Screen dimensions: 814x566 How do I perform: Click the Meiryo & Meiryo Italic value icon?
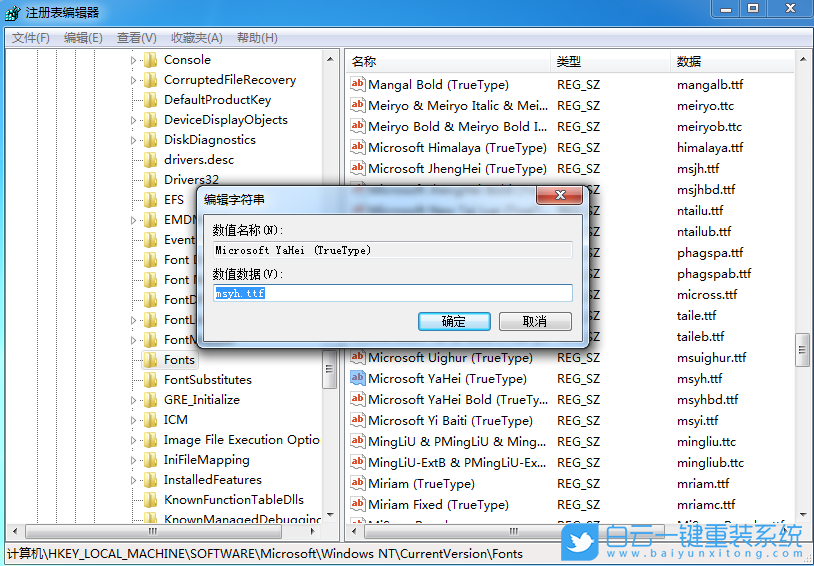357,105
